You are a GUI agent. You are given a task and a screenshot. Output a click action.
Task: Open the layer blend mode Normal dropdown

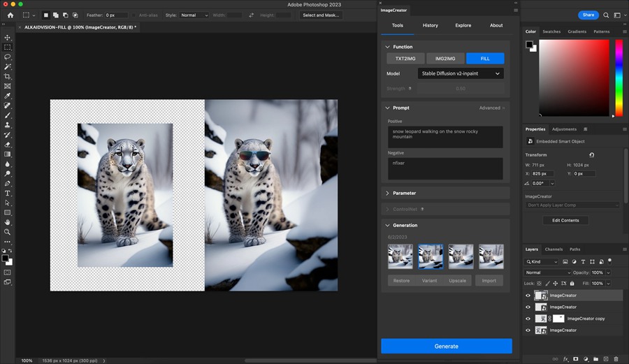click(x=547, y=272)
